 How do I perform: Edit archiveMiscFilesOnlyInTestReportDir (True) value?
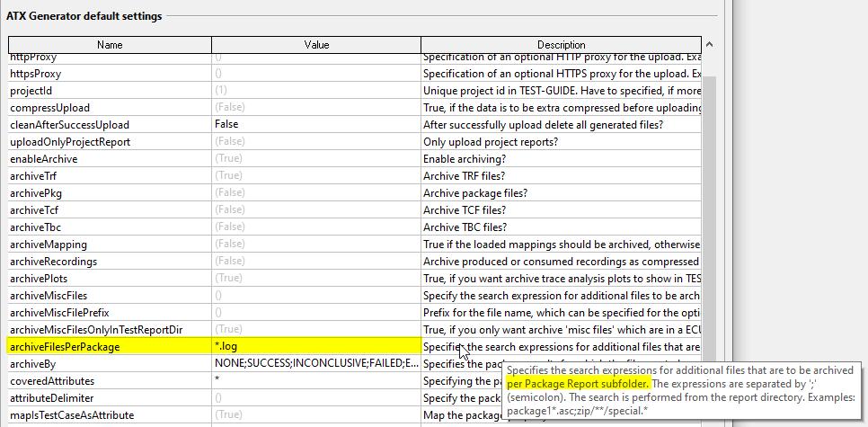[316, 330]
